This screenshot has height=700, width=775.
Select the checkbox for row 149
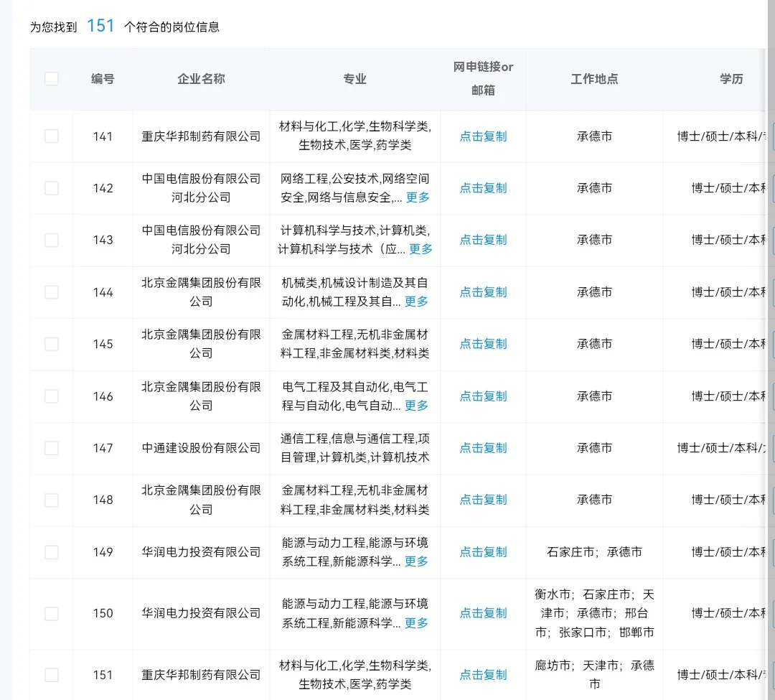pyautogui.click(x=52, y=551)
